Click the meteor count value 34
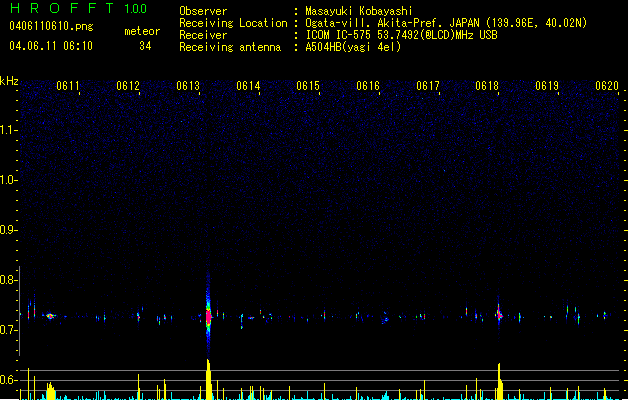Screen dimensions: 629x400 coord(145,46)
